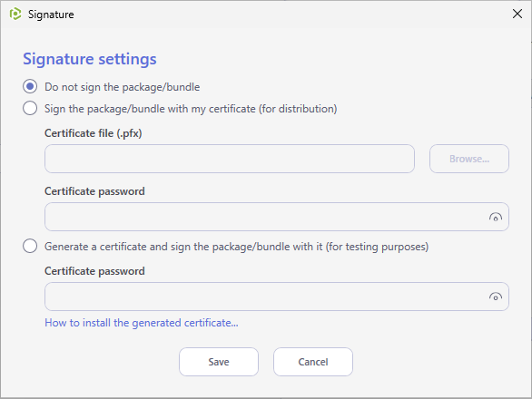The width and height of the screenshot is (532, 399).
Task: Cancel the signature settings dialog
Action: pos(313,362)
